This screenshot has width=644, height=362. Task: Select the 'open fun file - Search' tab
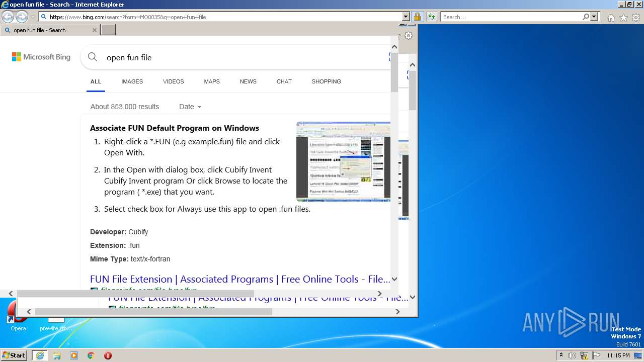pyautogui.click(x=49, y=30)
